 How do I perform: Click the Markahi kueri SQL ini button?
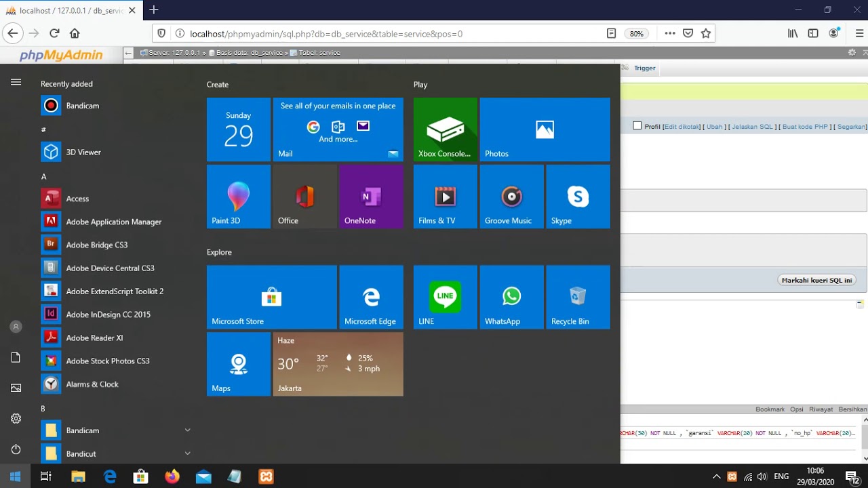[x=816, y=280]
